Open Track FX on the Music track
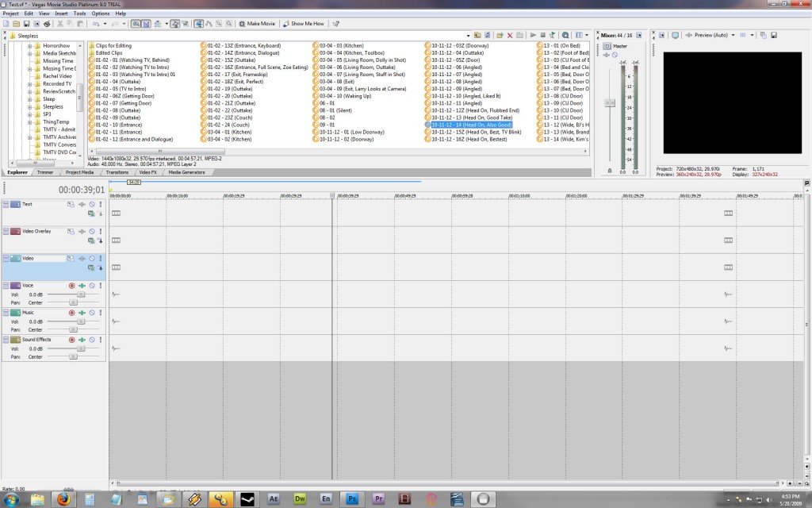This screenshot has width=812, height=508. [82, 313]
